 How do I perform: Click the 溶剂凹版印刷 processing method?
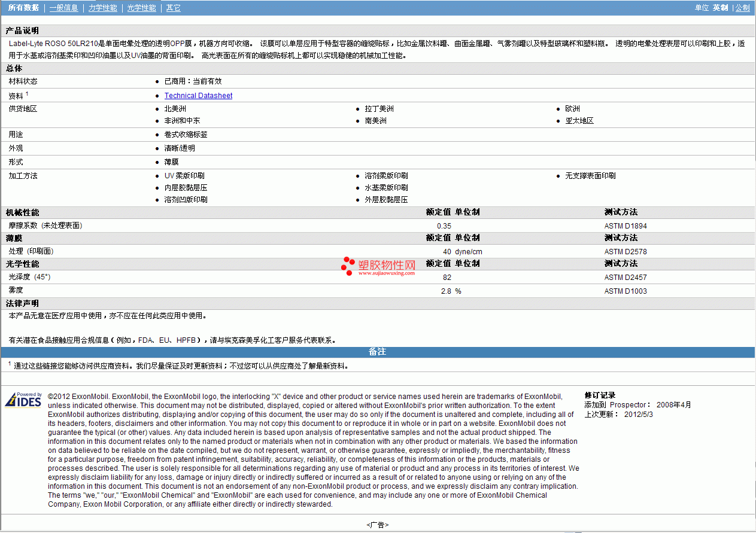point(186,200)
